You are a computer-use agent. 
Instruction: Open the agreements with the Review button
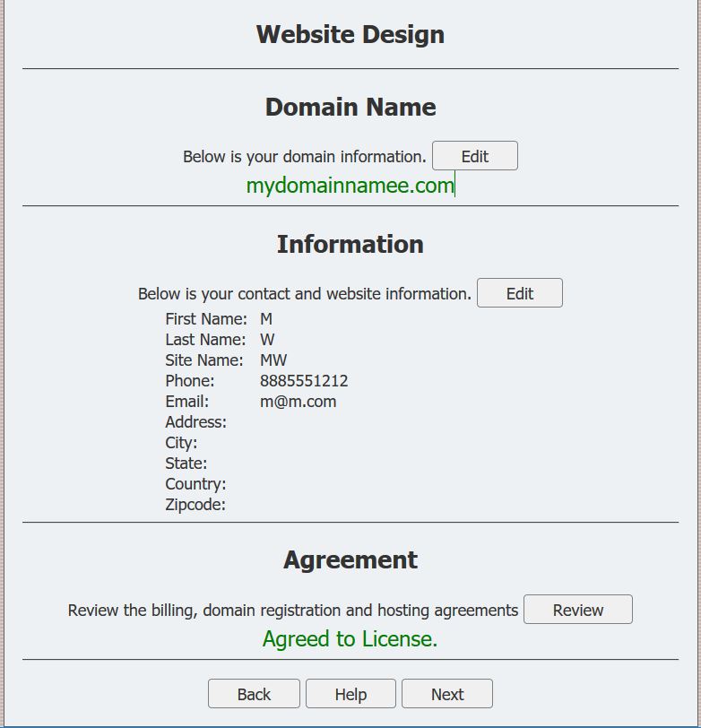pyautogui.click(x=577, y=610)
